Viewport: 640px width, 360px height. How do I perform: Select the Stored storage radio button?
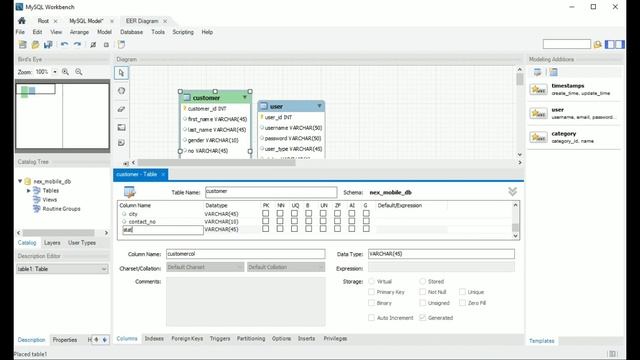click(422, 281)
